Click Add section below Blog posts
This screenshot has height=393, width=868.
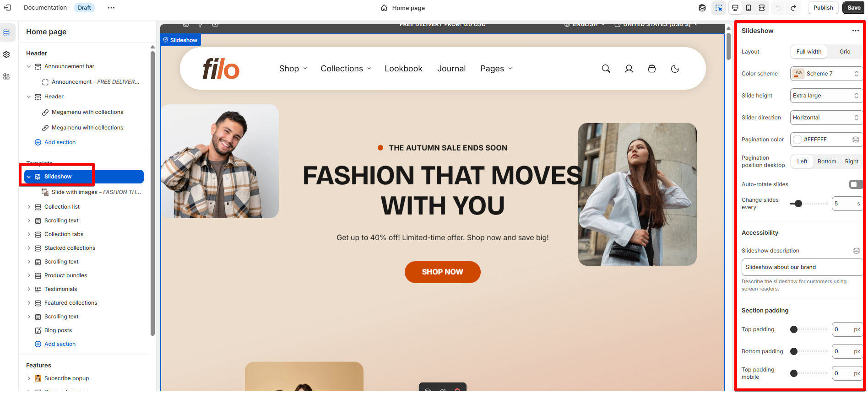click(55, 344)
